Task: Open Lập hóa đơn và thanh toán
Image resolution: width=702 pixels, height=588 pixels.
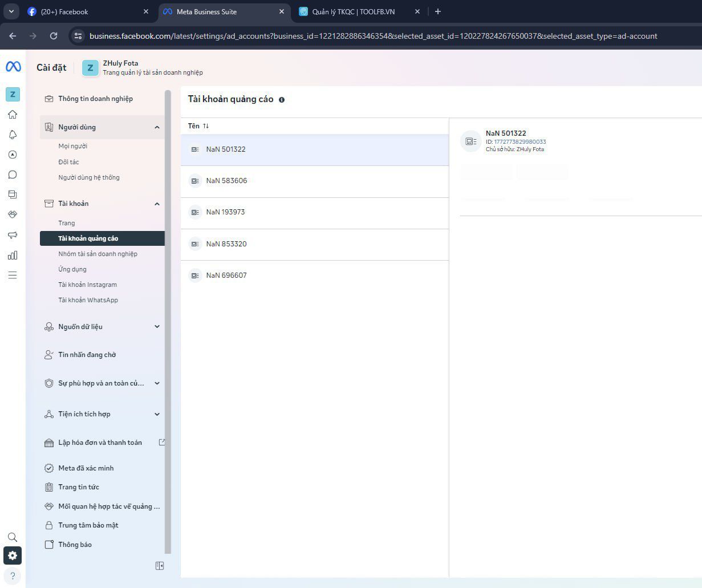Action: click(x=100, y=443)
